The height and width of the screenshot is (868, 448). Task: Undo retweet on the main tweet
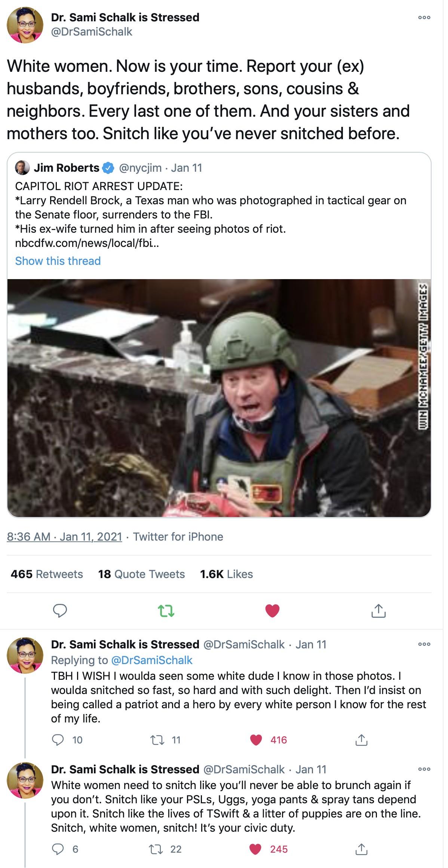pyautogui.click(x=166, y=611)
